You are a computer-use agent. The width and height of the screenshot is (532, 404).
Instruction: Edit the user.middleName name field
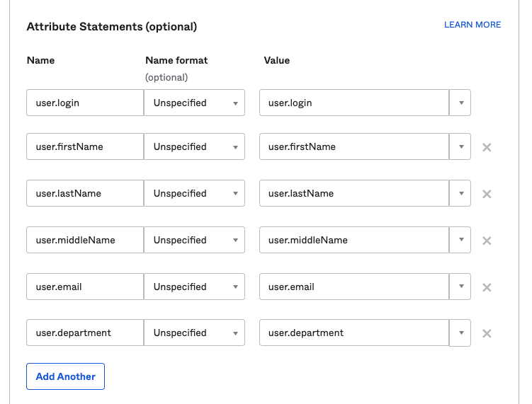click(85, 240)
